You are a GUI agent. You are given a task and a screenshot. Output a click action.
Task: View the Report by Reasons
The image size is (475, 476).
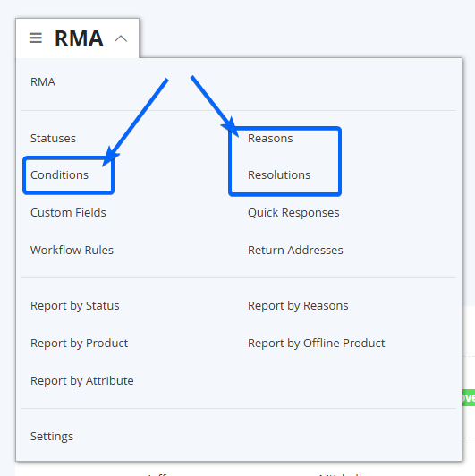(x=298, y=306)
